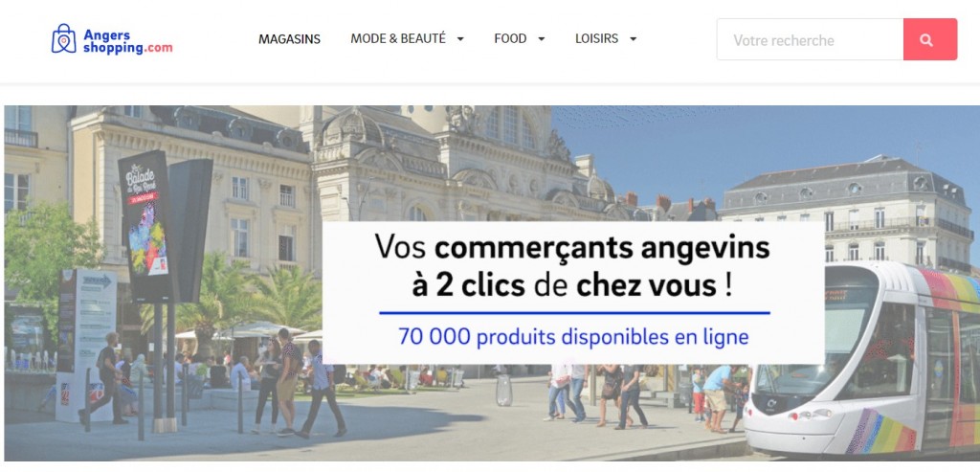The height and width of the screenshot is (472, 980).
Task: Click the tram in the hero photo
Action: click(x=862, y=359)
